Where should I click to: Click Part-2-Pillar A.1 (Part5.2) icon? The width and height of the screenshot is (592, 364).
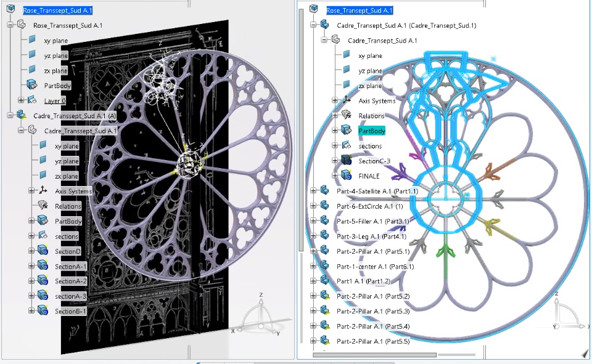point(325,296)
